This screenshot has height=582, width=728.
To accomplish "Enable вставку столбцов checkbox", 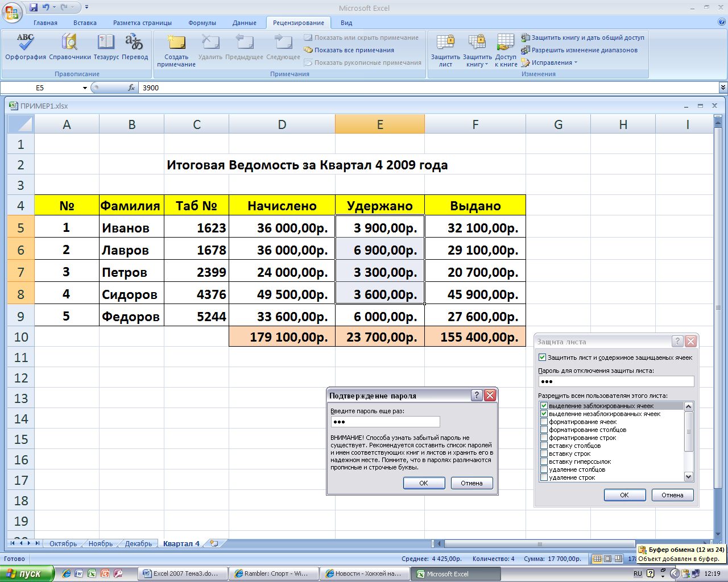I will click(x=544, y=446).
